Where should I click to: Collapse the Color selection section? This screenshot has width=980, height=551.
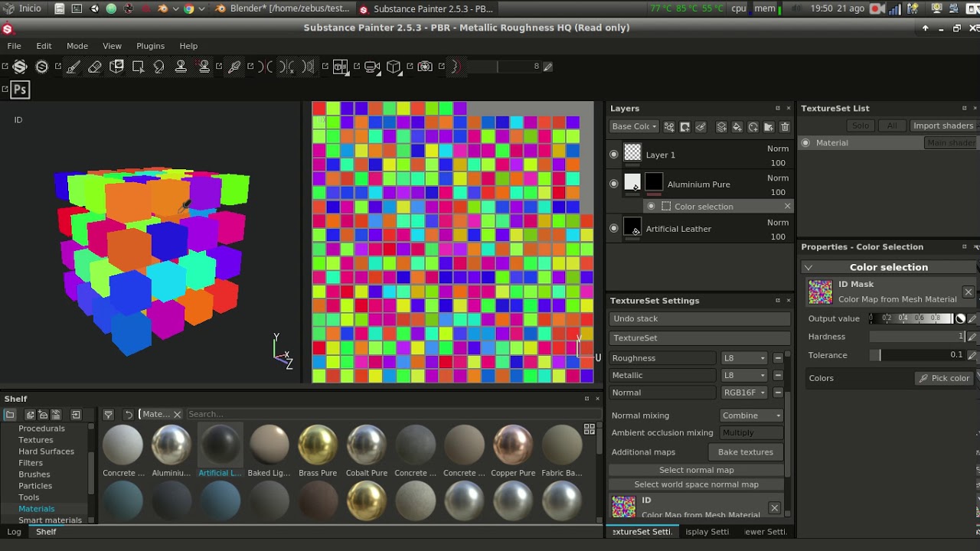[808, 268]
